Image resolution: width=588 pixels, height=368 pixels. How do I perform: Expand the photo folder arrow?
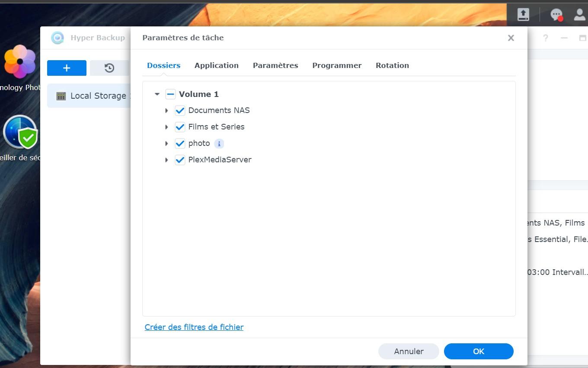166,143
